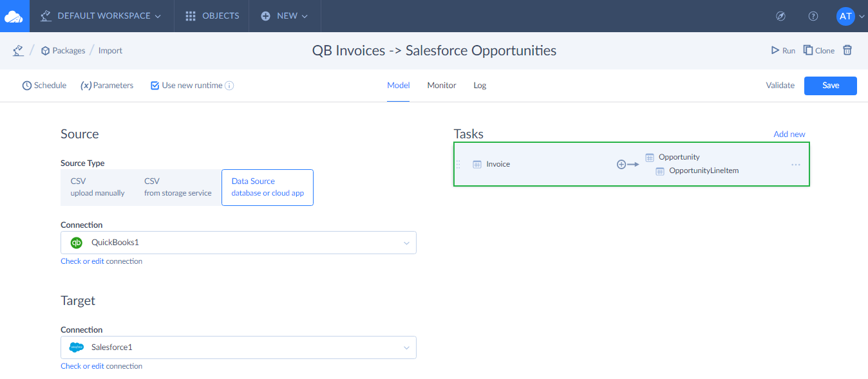868x379 pixels.
Task: Click the insert operation arrow icon
Action: [x=628, y=164]
